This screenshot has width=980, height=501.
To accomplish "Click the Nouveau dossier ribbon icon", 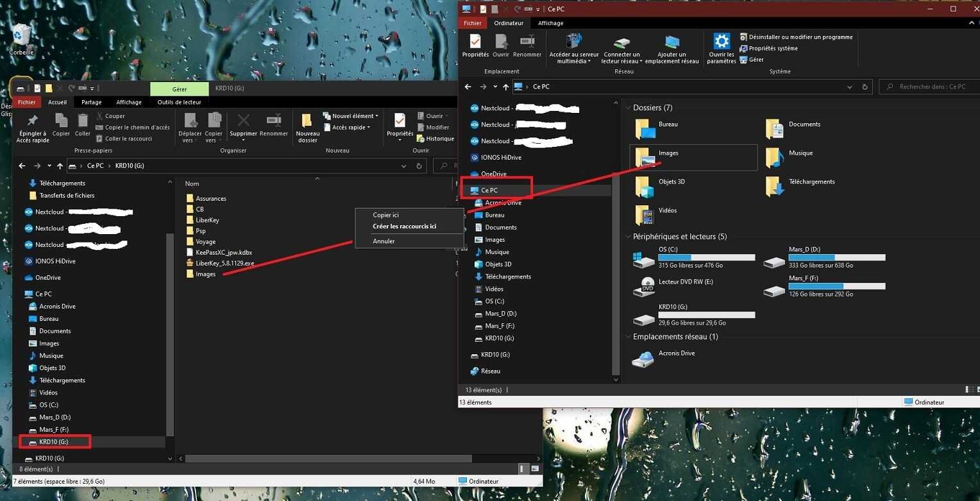I will coord(307,128).
